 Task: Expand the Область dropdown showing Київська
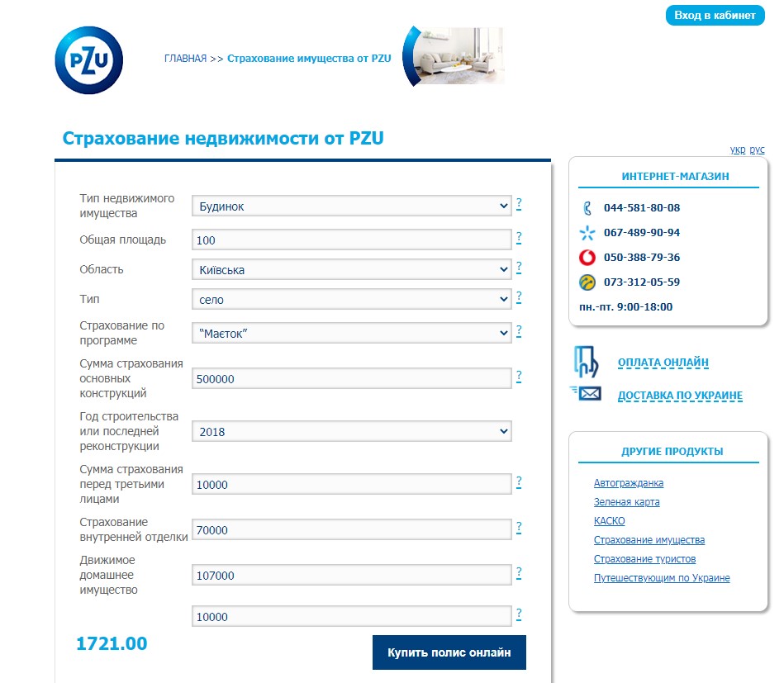(351, 270)
